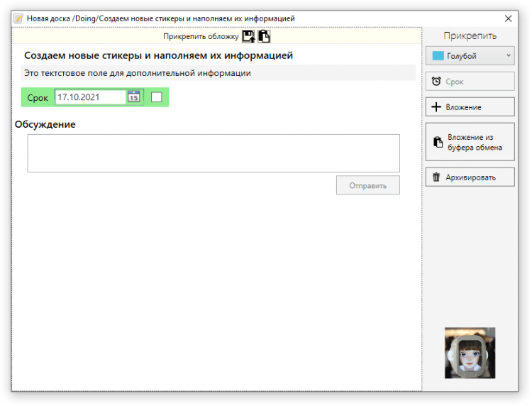Viewport: 532px width, 406px height.
Task: Tick the checkbox next to the due date
Action: 157,97
